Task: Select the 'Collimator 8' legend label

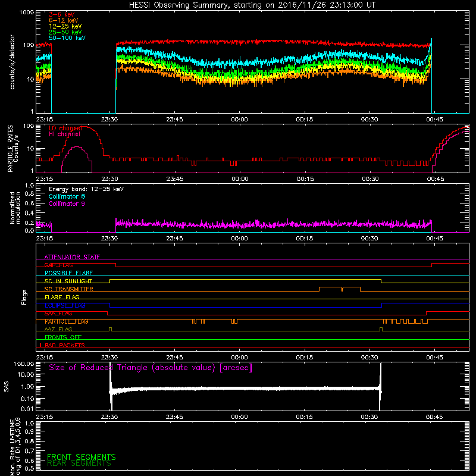Action: (x=67, y=196)
